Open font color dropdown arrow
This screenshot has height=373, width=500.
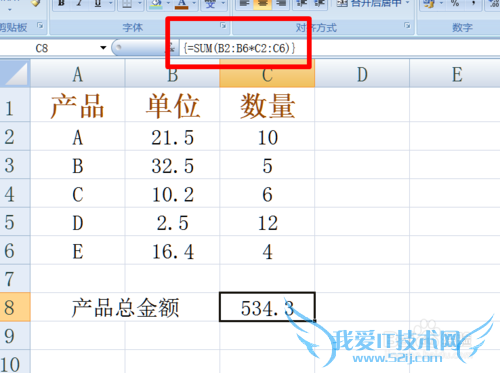pos(194,4)
